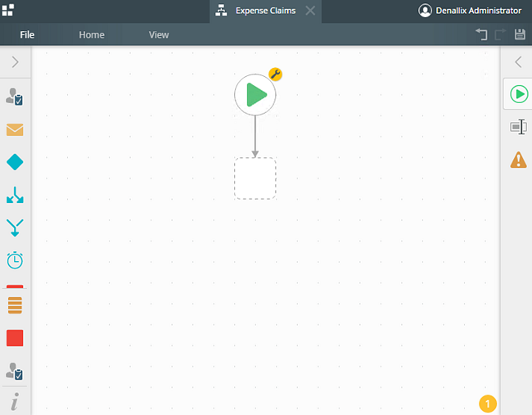
Task: Click the yellow notification badge
Action: tap(488, 404)
